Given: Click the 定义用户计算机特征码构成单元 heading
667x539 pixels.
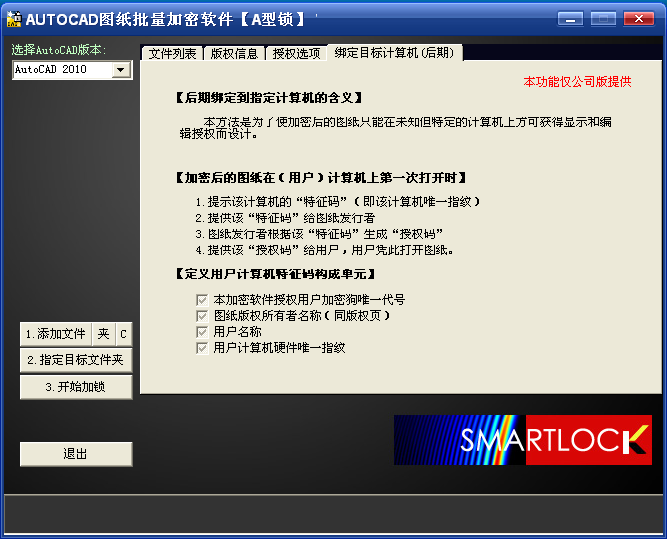Looking at the screenshot, I should click(x=275, y=274).
